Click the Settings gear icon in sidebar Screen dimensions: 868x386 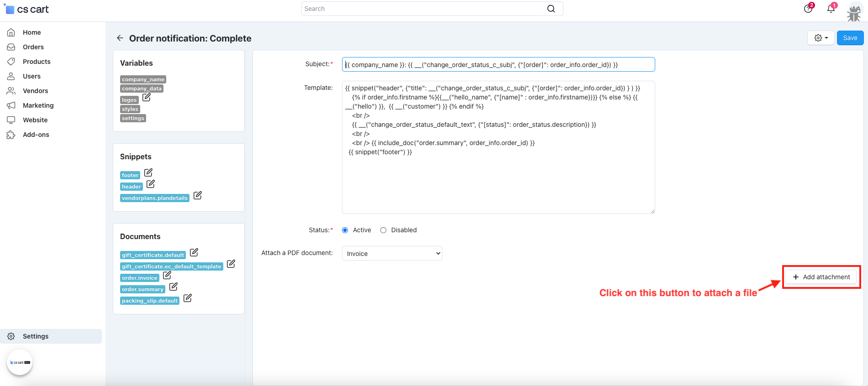click(x=11, y=336)
